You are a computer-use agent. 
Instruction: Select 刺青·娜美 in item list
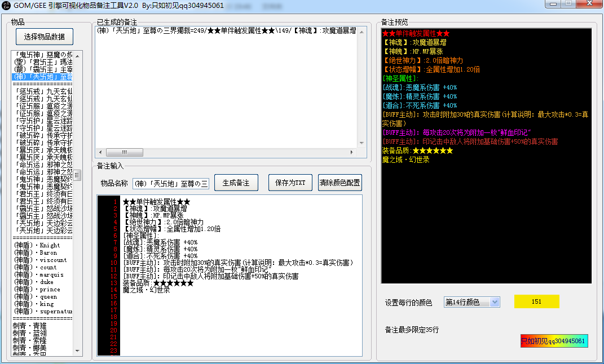point(29,348)
